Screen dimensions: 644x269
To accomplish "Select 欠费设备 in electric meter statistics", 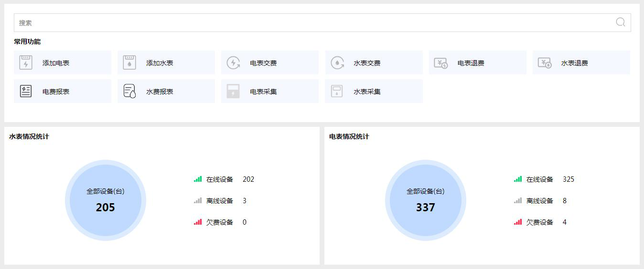I will coord(540,222).
